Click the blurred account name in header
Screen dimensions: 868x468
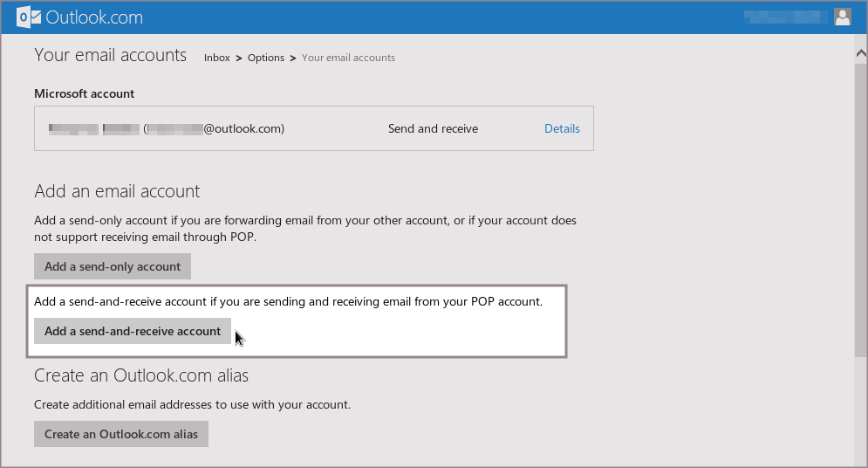point(784,17)
